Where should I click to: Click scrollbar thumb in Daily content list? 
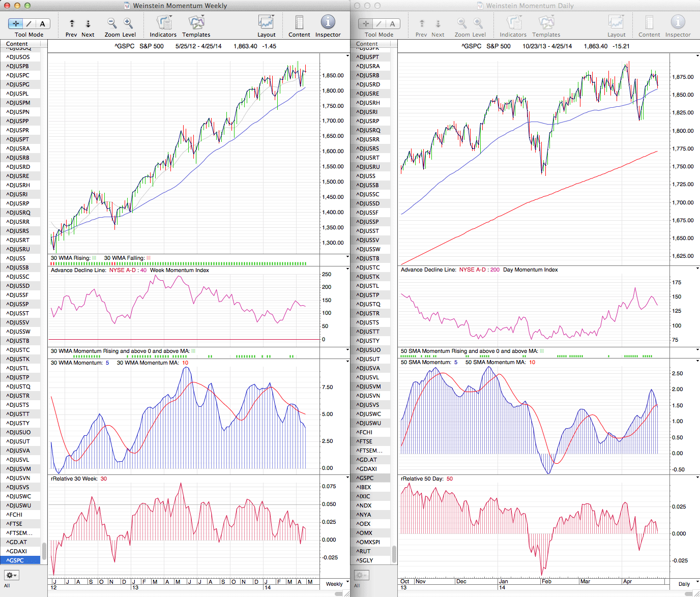pos(394,554)
